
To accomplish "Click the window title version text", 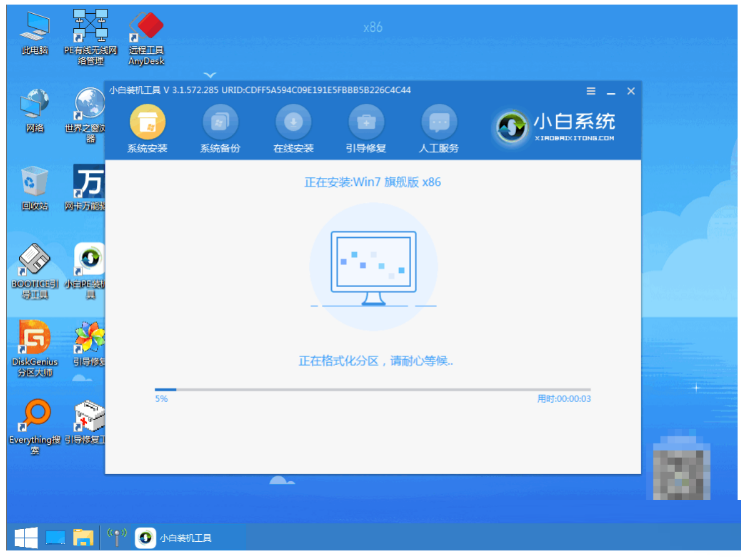I will 260,90.
